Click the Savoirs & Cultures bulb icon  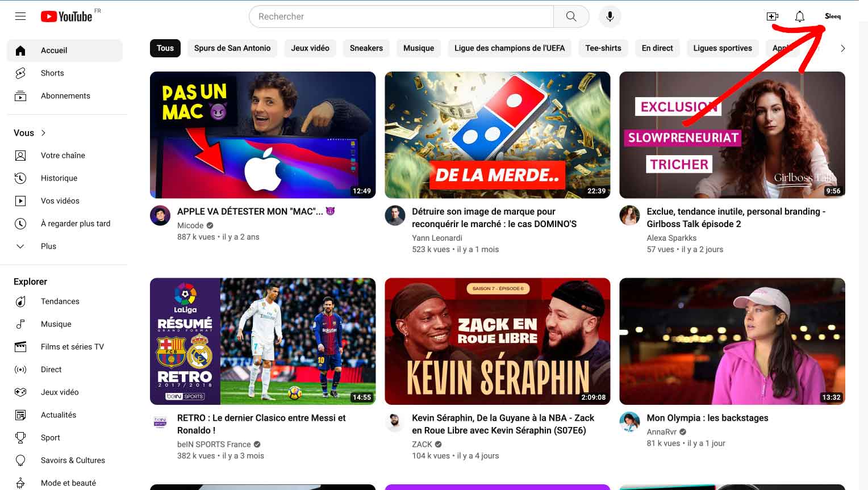point(20,460)
